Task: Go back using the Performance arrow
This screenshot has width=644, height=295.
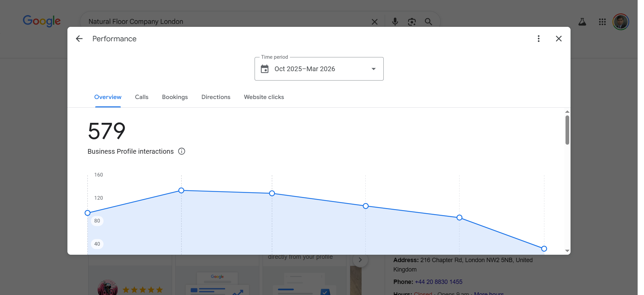Action: click(x=79, y=39)
